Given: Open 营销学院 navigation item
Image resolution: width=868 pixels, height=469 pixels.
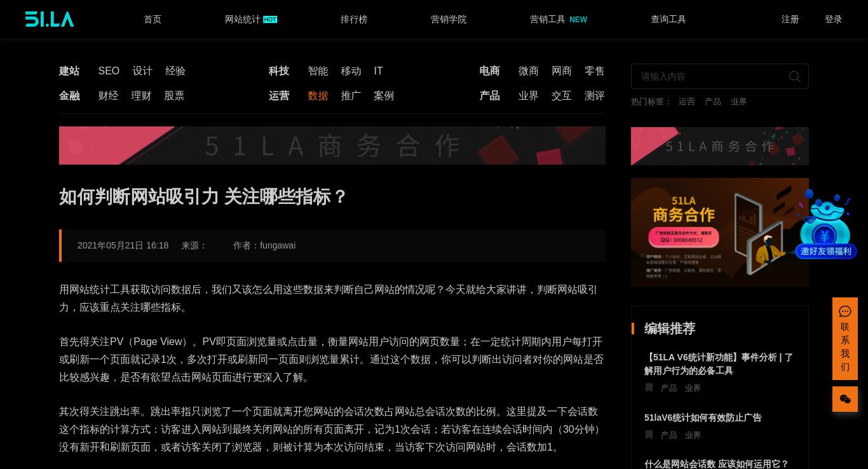Looking at the screenshot, I should click(x=449, y=19).
